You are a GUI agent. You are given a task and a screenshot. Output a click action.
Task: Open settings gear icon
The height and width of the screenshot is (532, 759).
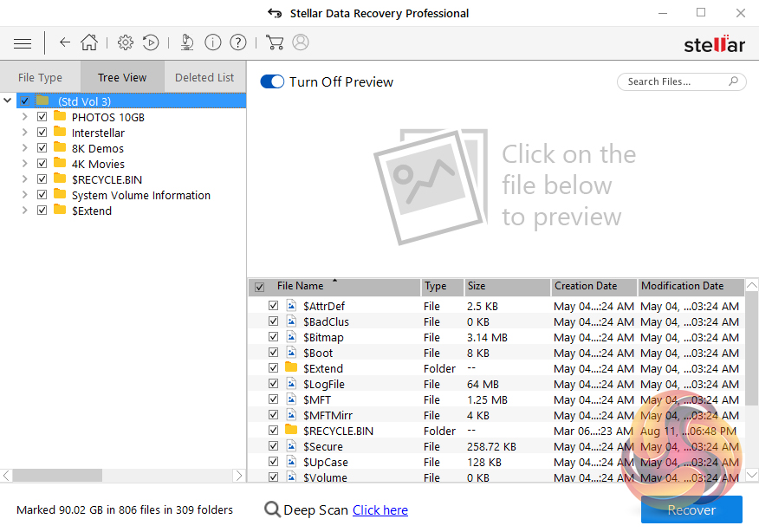pyautogui.click(x=126, y=42)
